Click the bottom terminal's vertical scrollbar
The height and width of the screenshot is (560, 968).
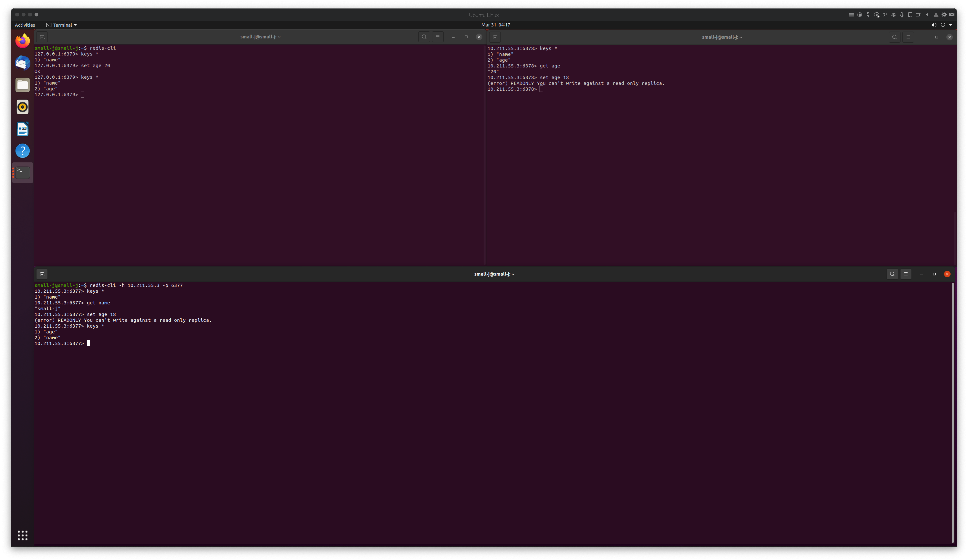(x=953, y=413)
